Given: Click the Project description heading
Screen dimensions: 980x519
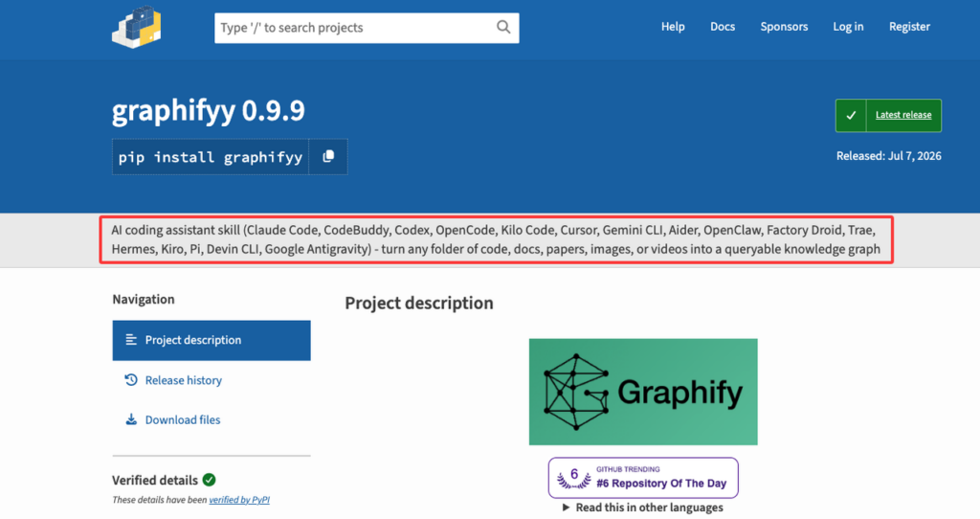Looking at the screenshot, I should click(419, 304).
